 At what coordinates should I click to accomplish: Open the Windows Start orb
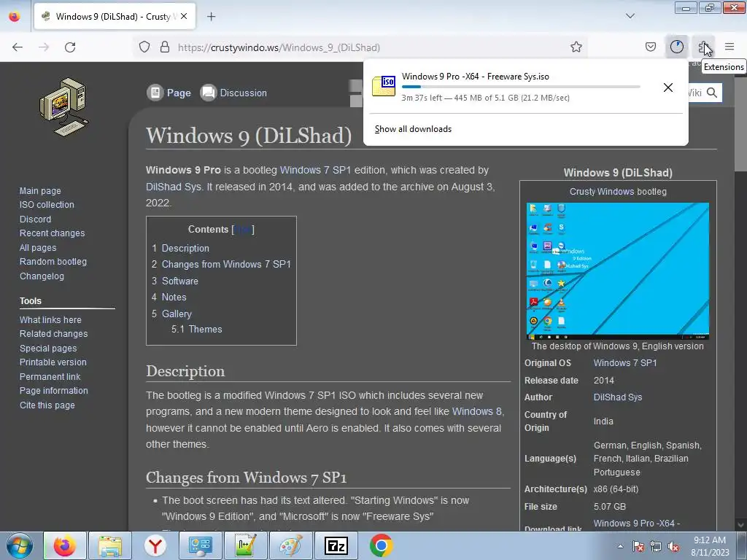20,545
